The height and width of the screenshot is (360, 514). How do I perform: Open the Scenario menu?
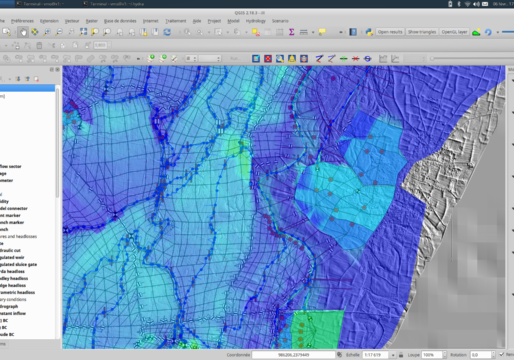pos(280,21)
